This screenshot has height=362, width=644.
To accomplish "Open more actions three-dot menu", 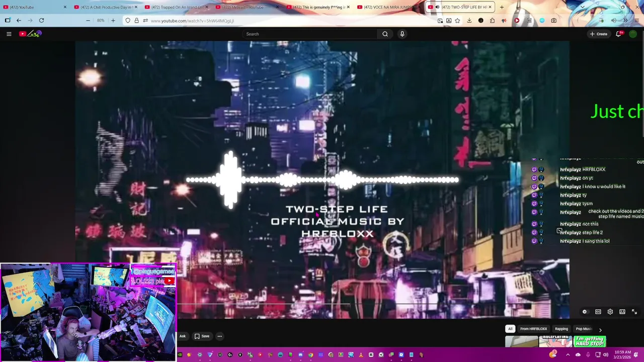I will pos(219,336).
